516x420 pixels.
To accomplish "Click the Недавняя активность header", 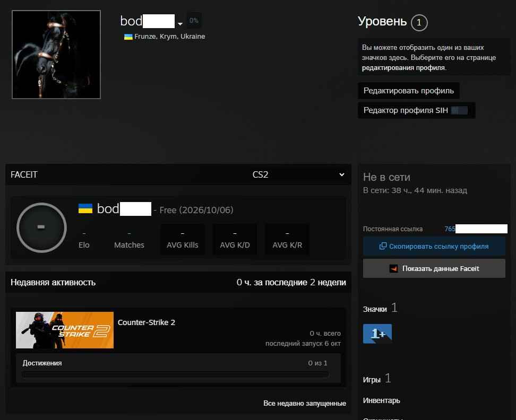I will point(53,282).
